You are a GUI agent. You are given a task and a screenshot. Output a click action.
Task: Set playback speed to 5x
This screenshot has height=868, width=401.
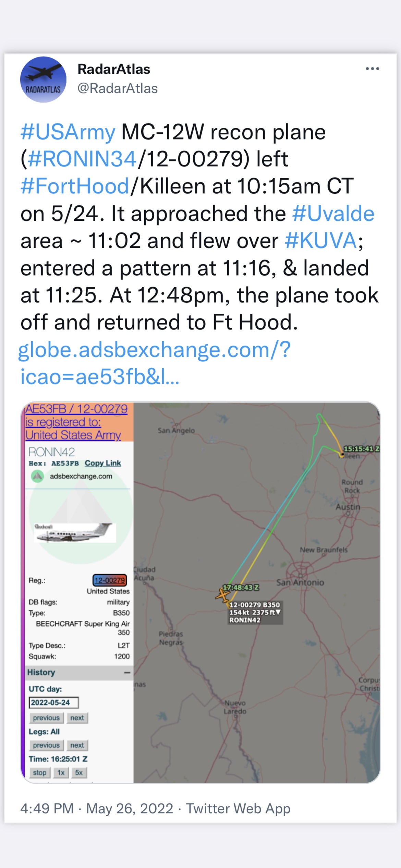point(79,773)
